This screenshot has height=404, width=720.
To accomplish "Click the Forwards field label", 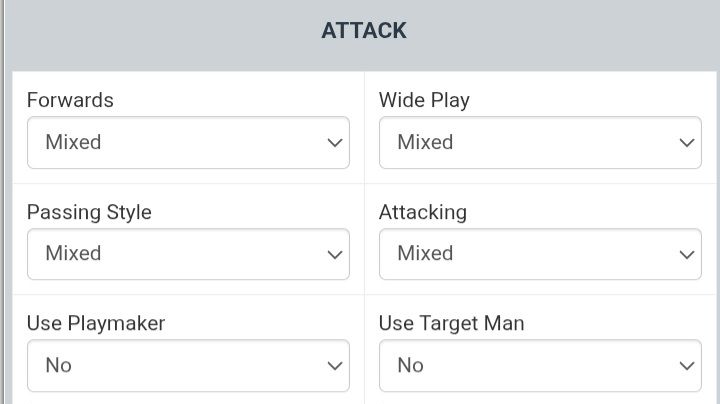I will [x=70, y=100].
